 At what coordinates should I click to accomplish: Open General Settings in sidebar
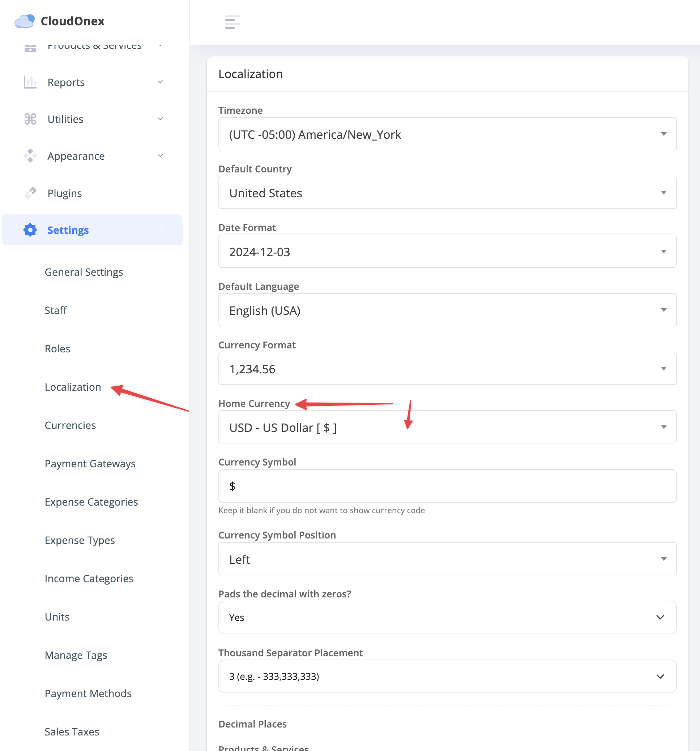pyautogui.click(x=84, y=272)
